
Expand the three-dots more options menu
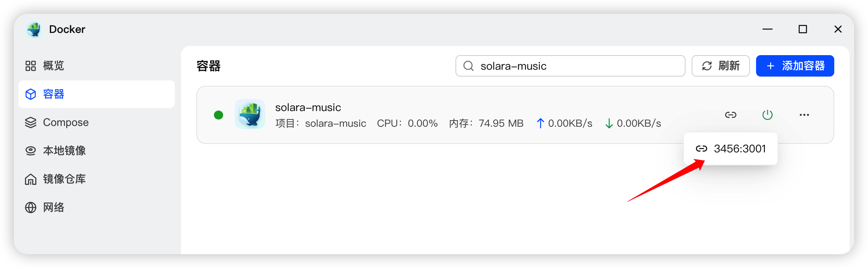804,115
